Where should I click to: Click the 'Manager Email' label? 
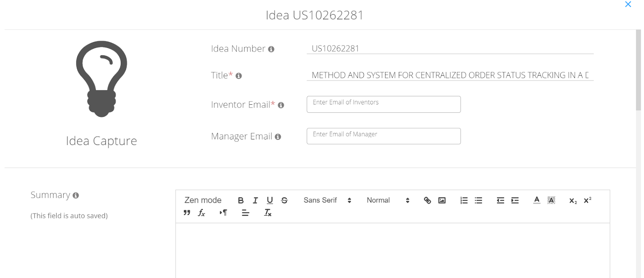click(x=242, y=136)
